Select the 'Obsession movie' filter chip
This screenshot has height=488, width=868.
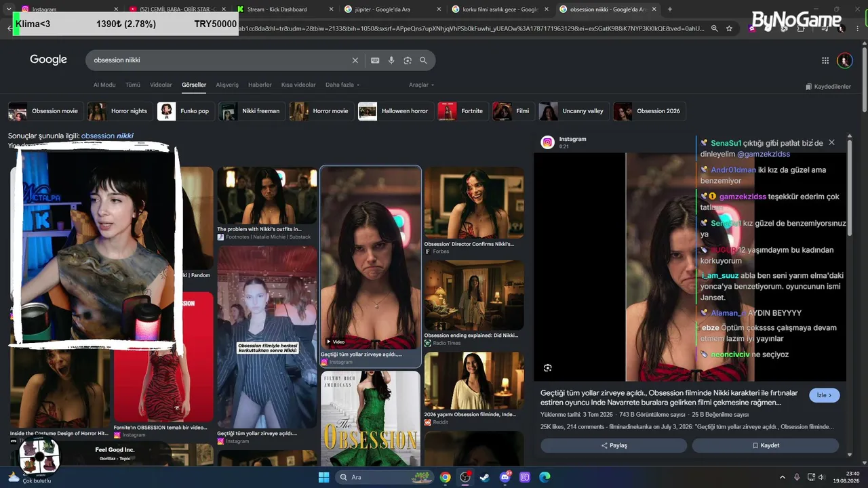pos(45,111)
